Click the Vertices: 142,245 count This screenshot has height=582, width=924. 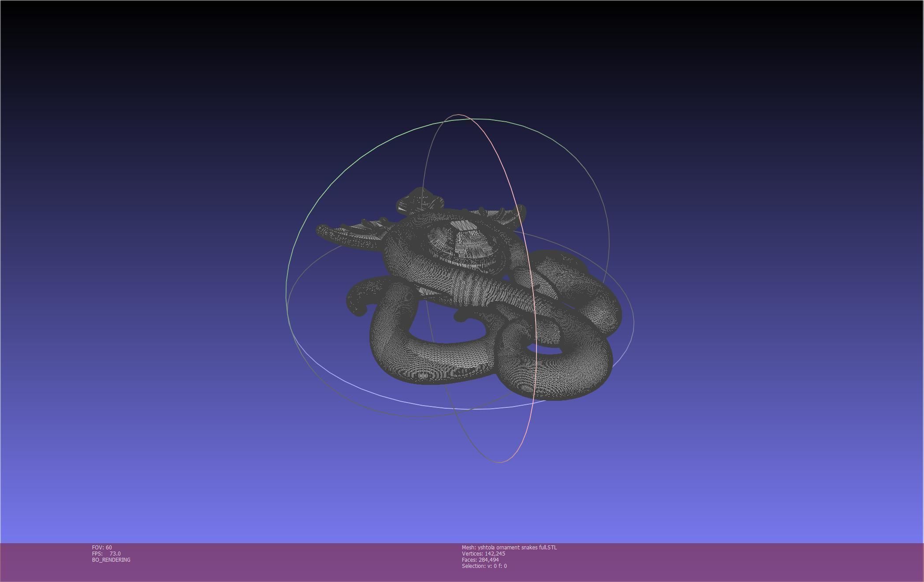point(484,554)
